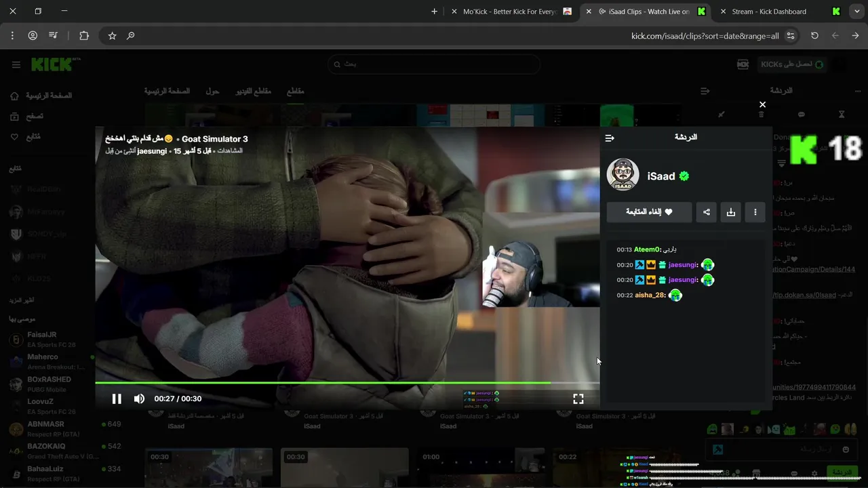Pause the clip playback
Screen dimensions: 868x488
(x=117, y=399)
